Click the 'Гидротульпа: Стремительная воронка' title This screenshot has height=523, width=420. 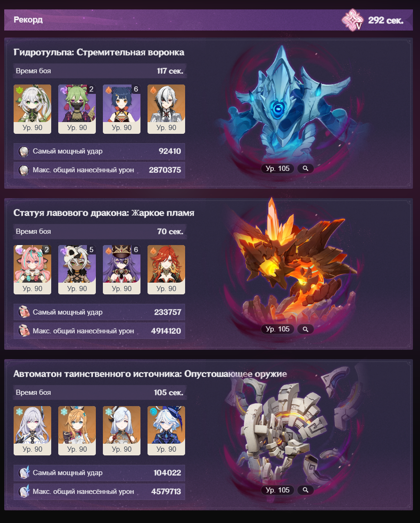tap(99, 53)
